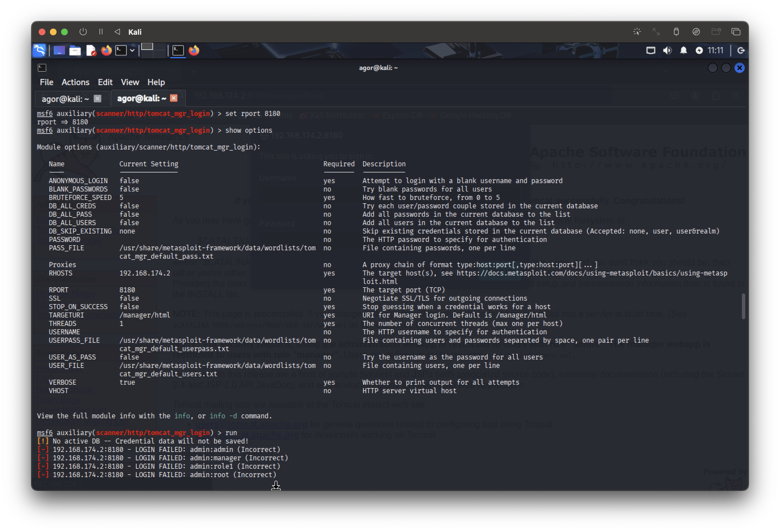Open the View menu
The image size is (780, 532).
pyautogui.click(x=129, y=82)
